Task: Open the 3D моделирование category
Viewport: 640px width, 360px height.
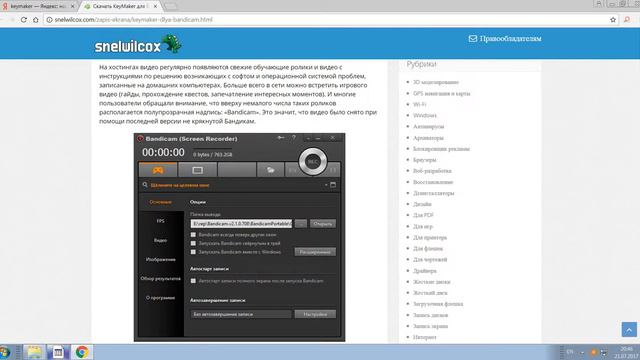Action: pyautogui.click(x=436, y=82)
